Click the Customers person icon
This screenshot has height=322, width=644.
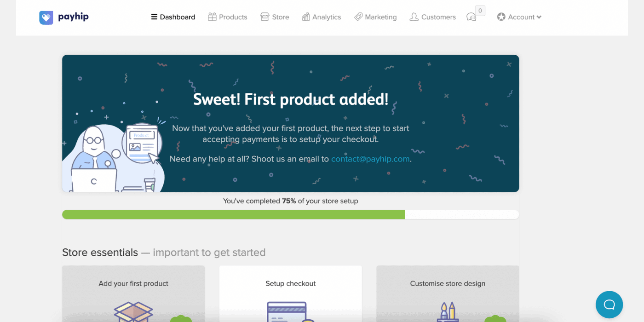coord(414,17)
